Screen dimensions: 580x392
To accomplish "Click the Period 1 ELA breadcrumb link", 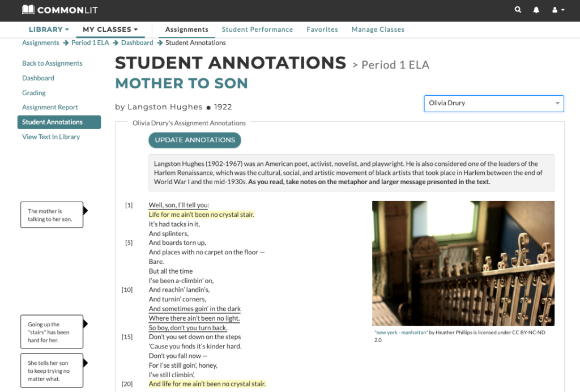I will click(90, 42).
